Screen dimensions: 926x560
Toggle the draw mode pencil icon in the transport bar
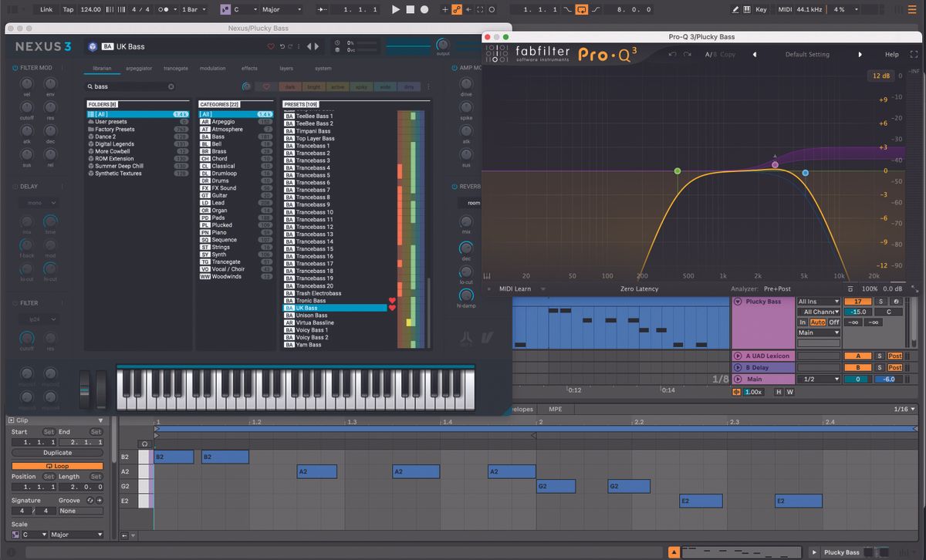734,8
